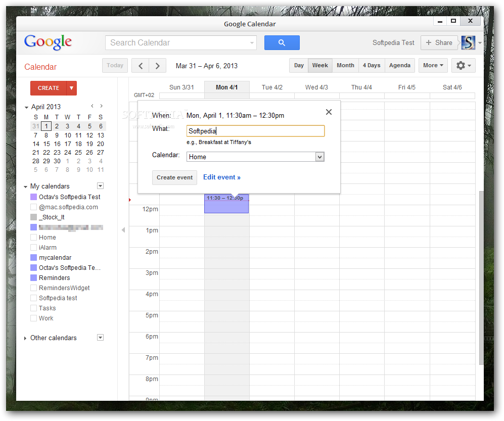This screenshot has width=504, height=421.
Task: Click the Wed 4/3 column header
Action: click(316, 87)
